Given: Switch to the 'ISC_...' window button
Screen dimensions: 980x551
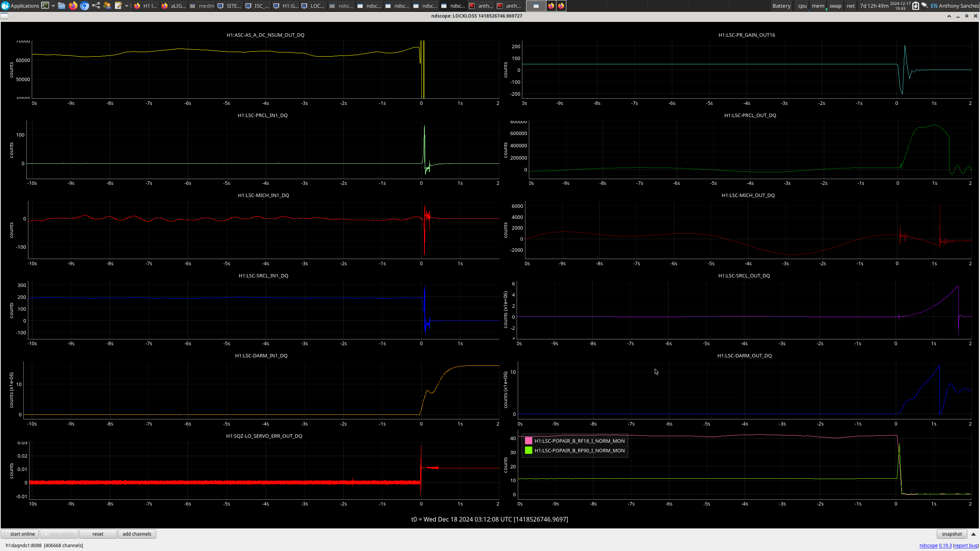Looking at the screenshot, I should (258, 6).
